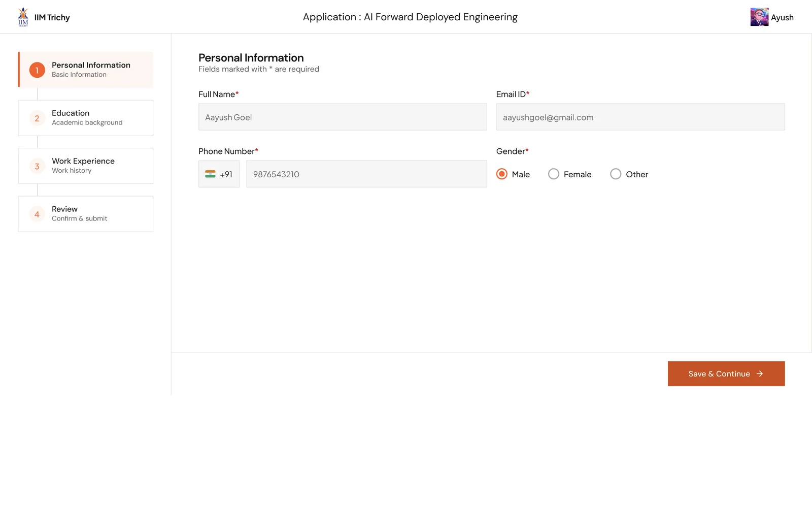The image size is (812, 508).
Task: Focus the Full Name field
Action: pos(343,117)
